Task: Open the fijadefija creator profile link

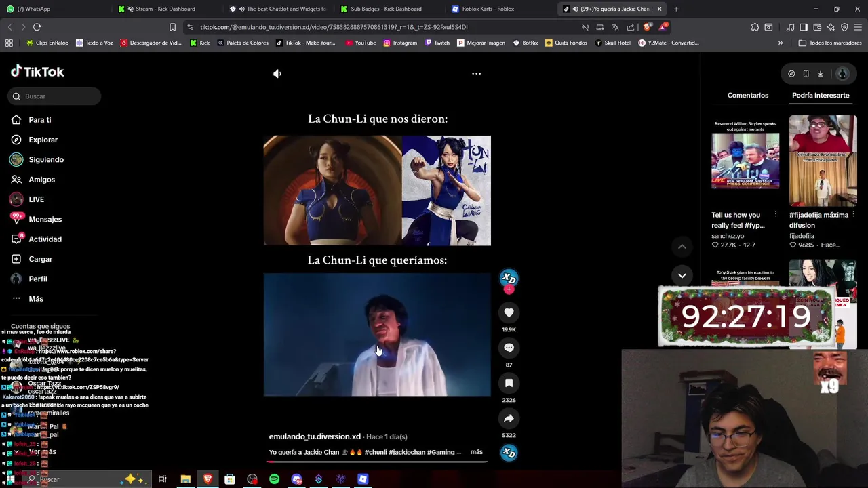Action: tap(802, 236)
